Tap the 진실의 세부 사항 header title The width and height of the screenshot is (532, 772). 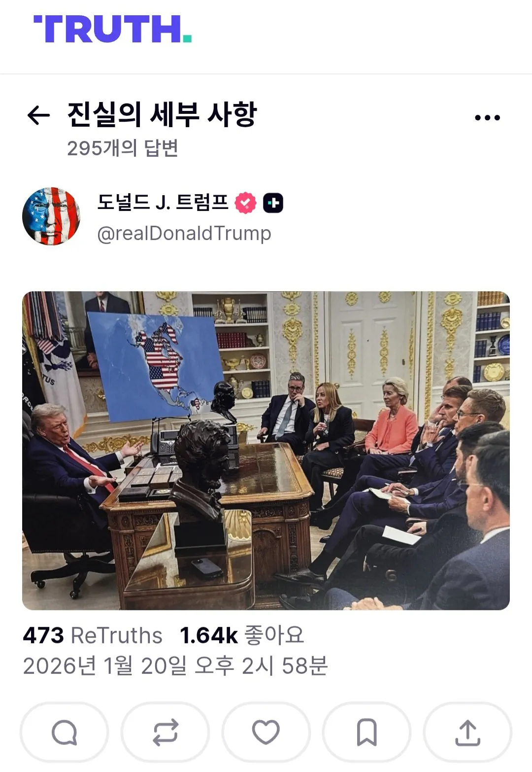click(162, 114)
